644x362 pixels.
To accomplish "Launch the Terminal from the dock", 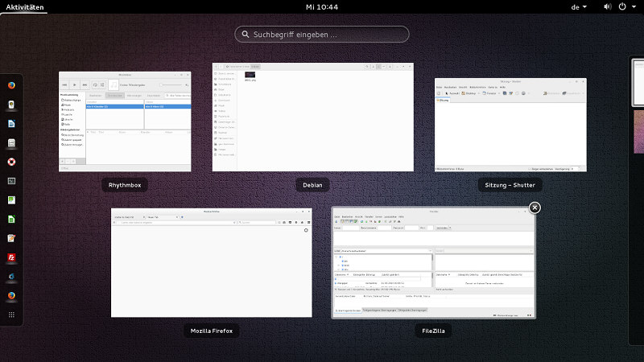I will (x=11, y=181).
